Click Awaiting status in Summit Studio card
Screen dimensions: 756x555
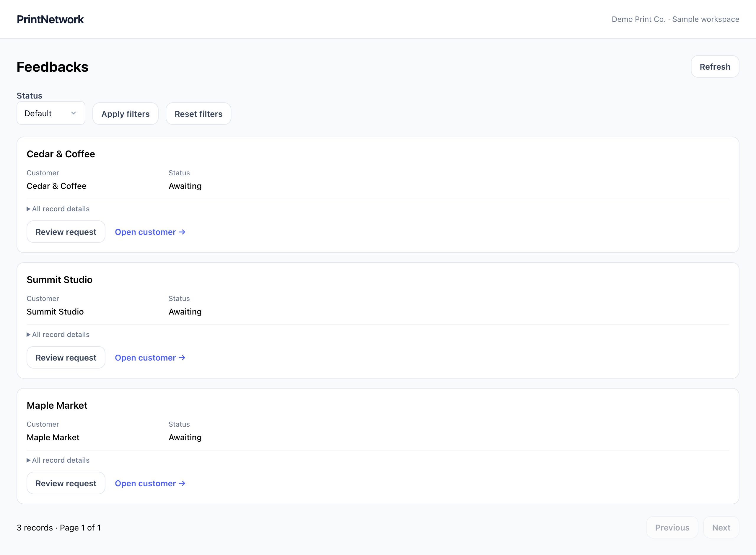[x=185, y=312]
